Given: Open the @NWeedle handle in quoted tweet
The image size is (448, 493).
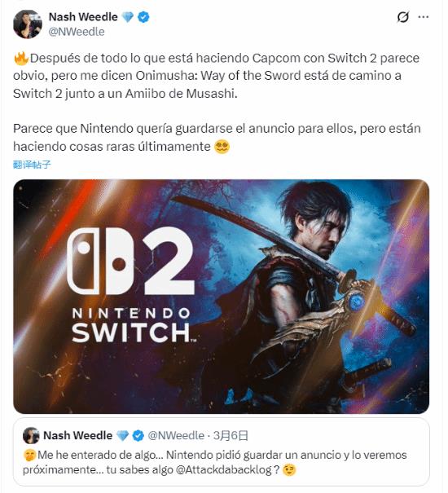Looking at the screenshot, I should pos(176,435).
